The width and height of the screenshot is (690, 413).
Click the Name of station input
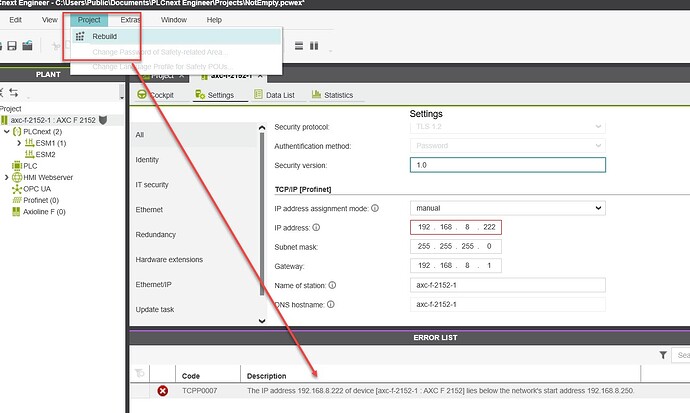click(x=507, y=285)
